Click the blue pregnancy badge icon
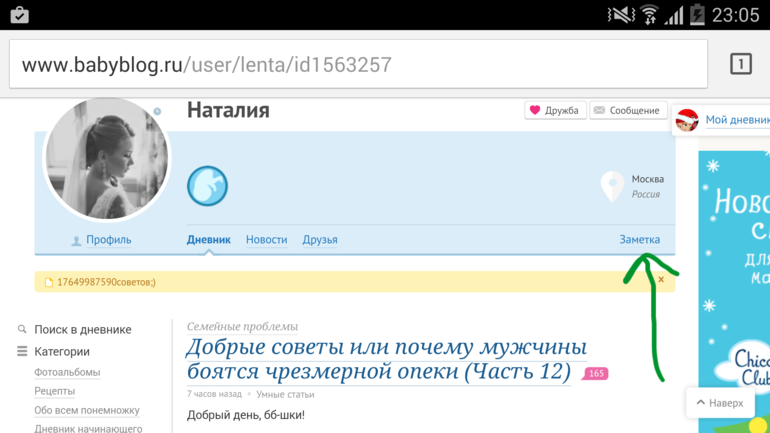The image size is (770, 433). [207, 186]
